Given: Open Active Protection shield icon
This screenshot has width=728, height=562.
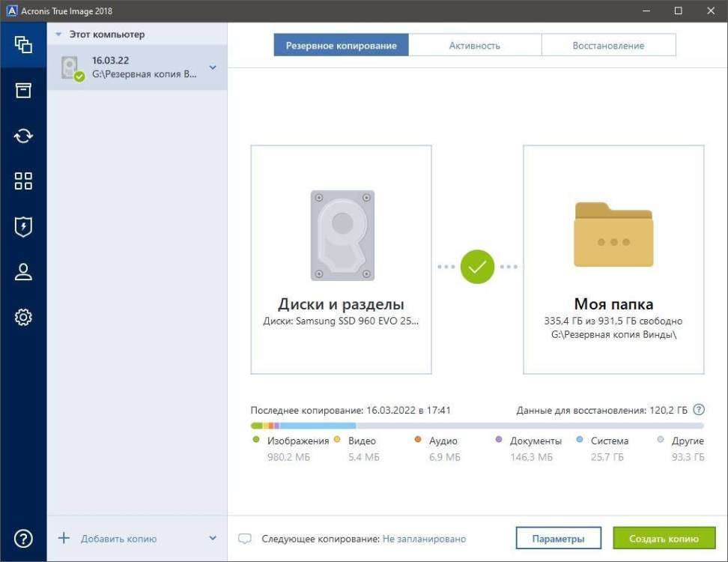Looking at the screenshot, I should [23, 226].
